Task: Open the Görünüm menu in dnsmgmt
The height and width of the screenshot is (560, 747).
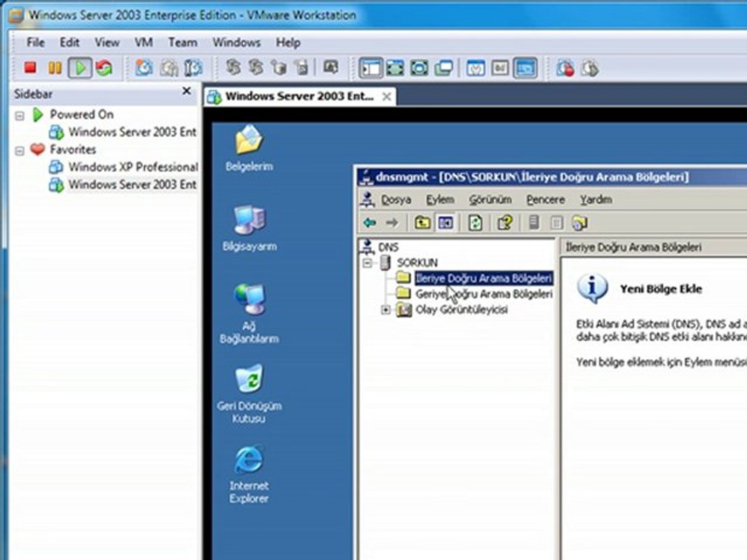Action: click(x=490, y=200)
